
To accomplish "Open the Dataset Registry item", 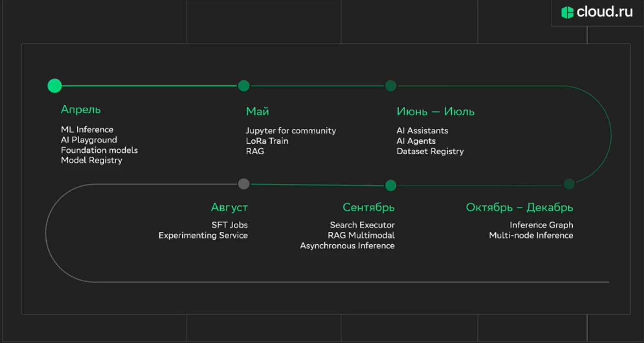I will (430, 151).
